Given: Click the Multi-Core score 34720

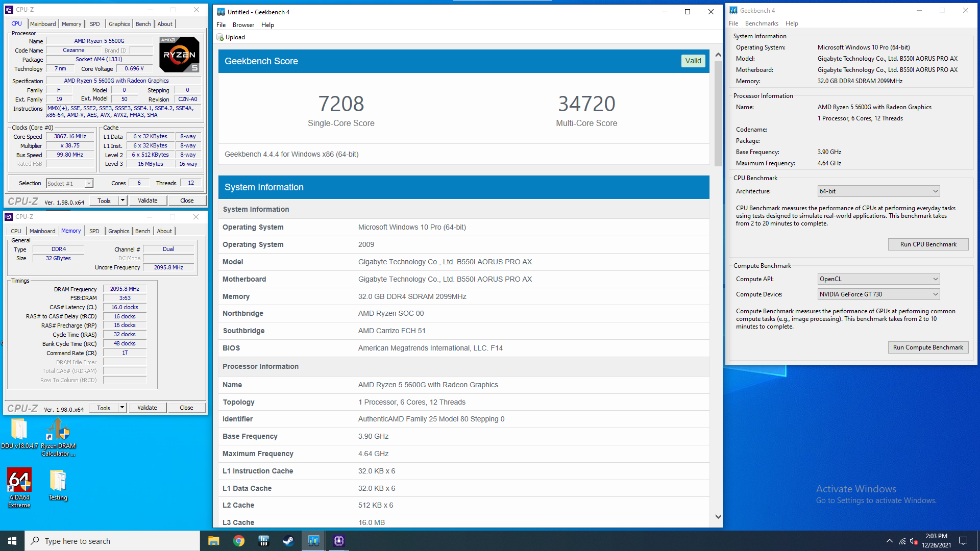Looking at the screenshot, I should point(586,104).
